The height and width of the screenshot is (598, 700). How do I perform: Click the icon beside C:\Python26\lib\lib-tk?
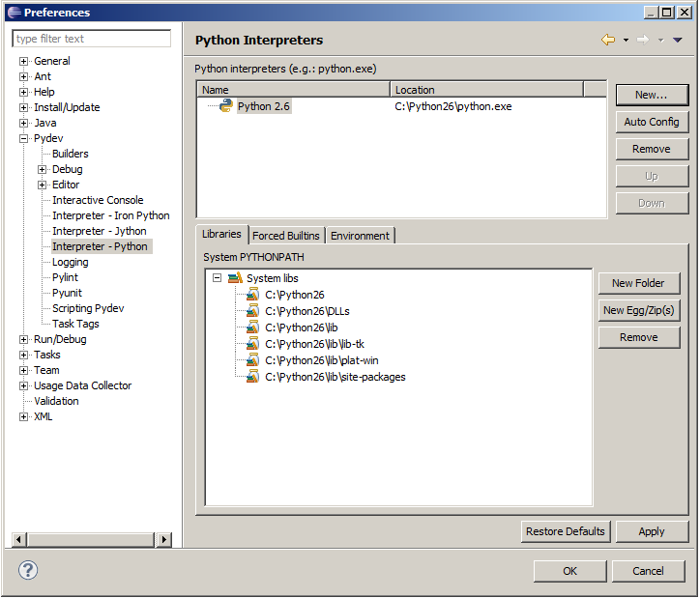pyautogui.click(x=252, y=344)
